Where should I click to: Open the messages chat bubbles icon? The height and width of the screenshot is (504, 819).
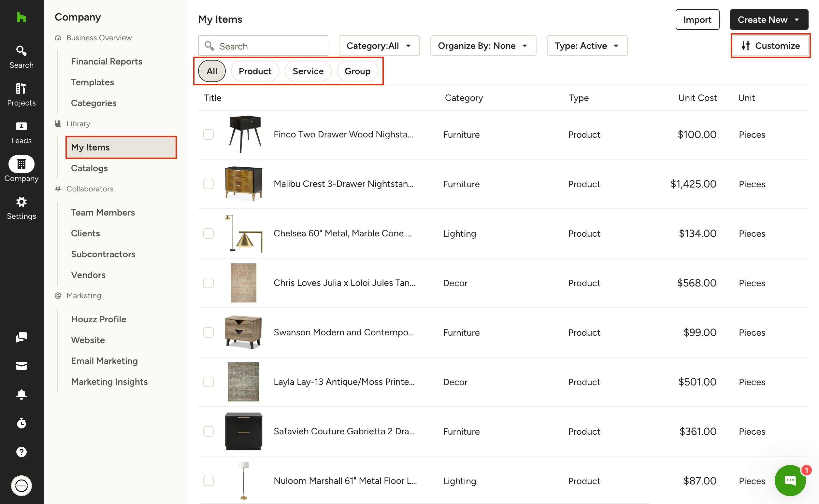pos(22,337)
